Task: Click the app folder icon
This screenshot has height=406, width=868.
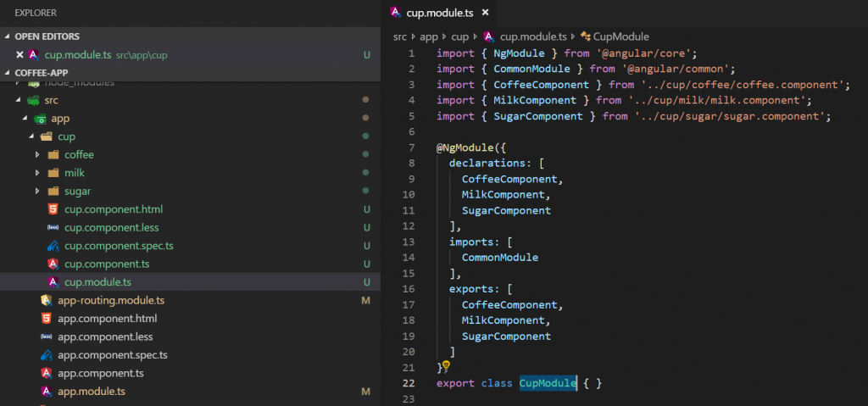Action: 40,119
